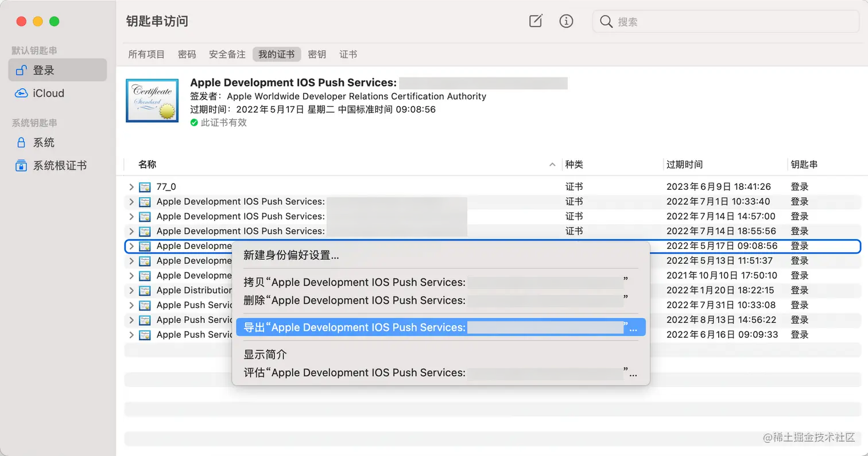The image size is (868, 456).
Task: Click the info (i) toolbar icon
Action: 566,21
